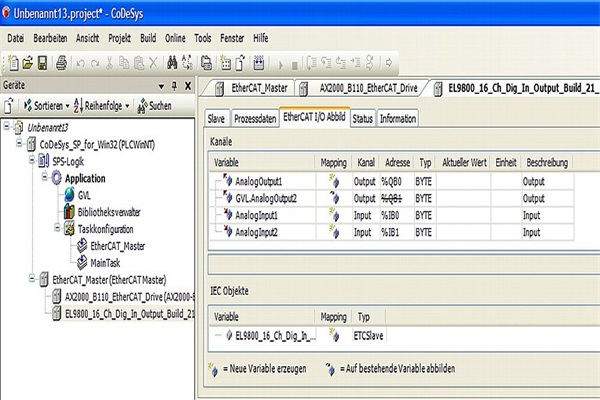Viewport: 600px width, 400px height.
Task: Click the New file toolbar icon
Action: [12, 62]
